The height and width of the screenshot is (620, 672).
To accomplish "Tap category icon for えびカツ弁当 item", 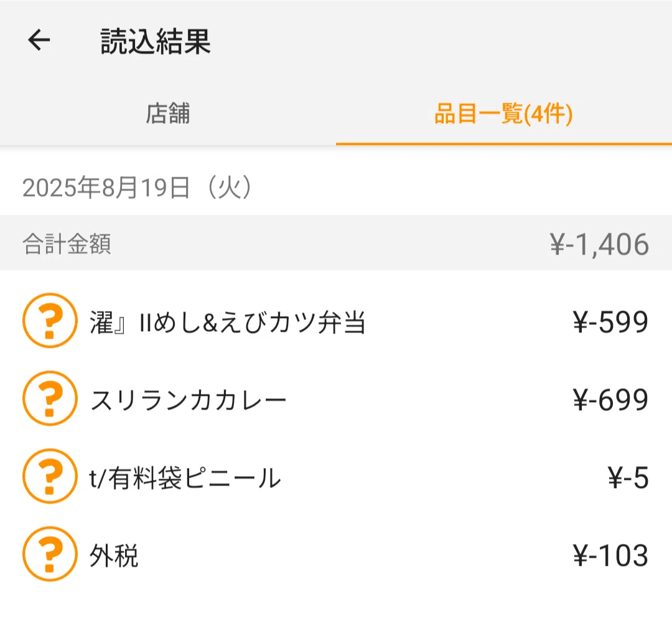I will click(50, 321).
